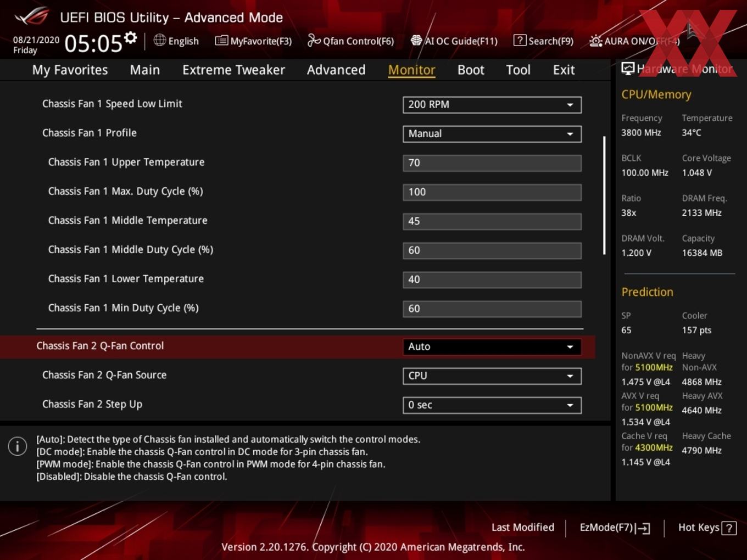Select Chassis Fan 1 Profile label
Screen dimensions: 747x560
[90, 133]
